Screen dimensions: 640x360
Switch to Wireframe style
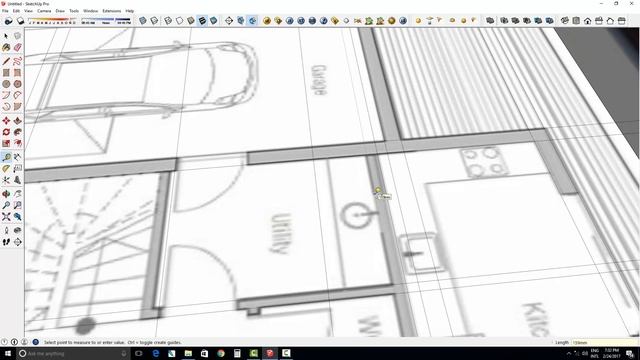pyautogui.click(x=168, y=20)
